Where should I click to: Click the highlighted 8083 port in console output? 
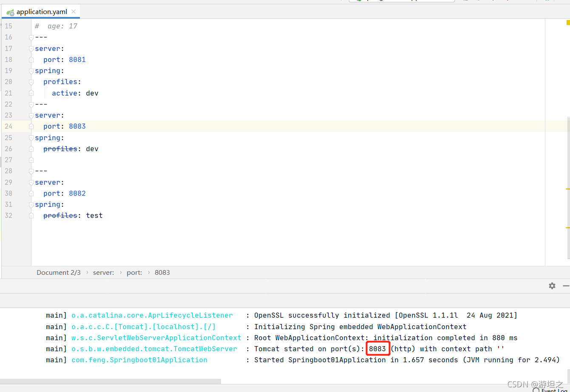377,348
